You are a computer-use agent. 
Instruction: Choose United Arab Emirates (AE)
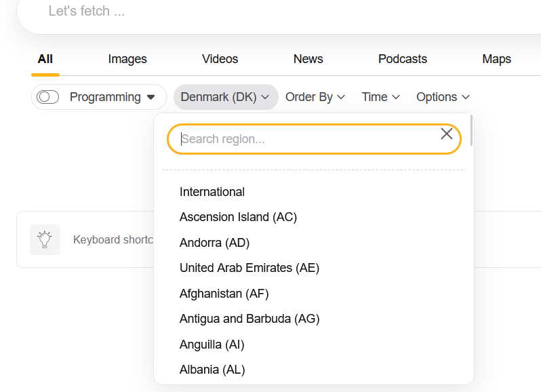click(x=249, y=268)
